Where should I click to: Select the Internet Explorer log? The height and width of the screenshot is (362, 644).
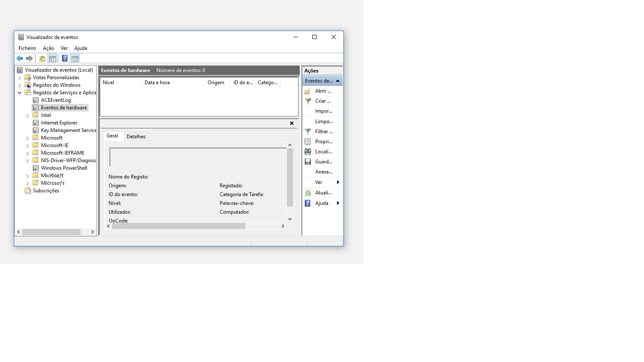click(59, 123)
